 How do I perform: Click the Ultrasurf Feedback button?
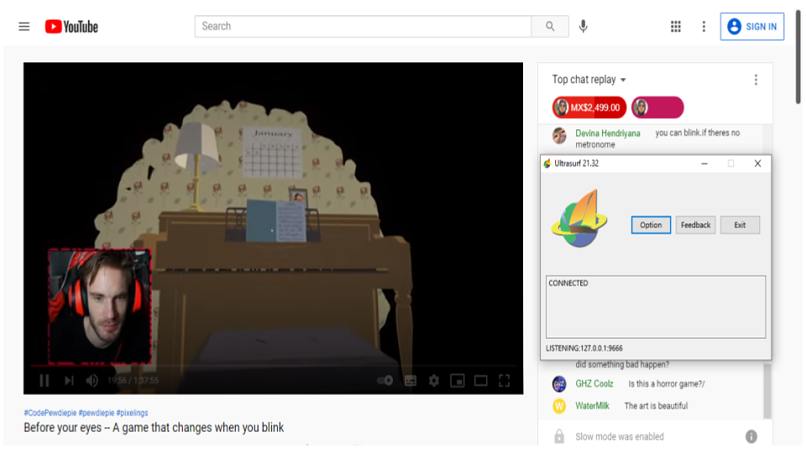tap(695, 225)
